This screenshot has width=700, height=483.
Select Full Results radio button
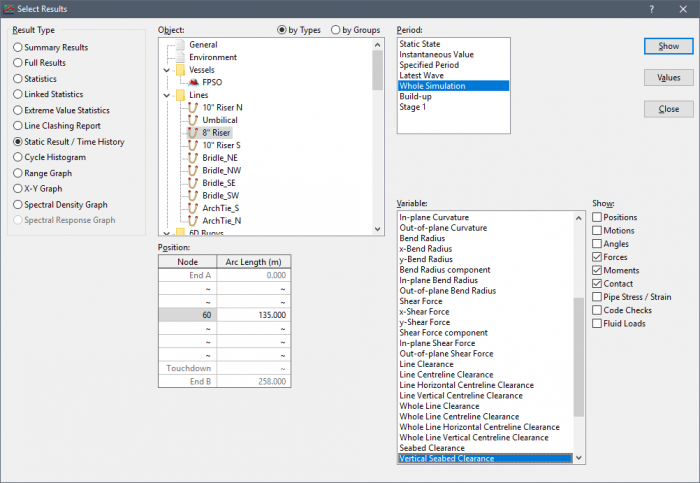tap(40, 63)
